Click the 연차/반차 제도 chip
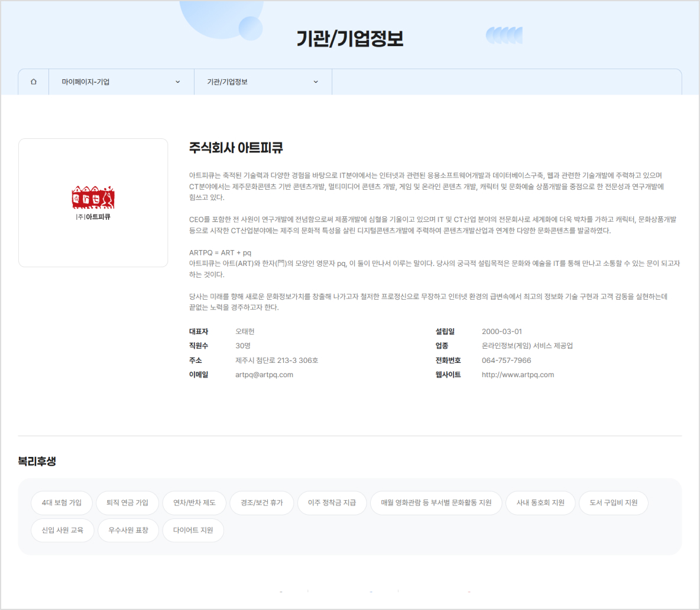Viewport: 700px width, 610px height. coord(195,503)
